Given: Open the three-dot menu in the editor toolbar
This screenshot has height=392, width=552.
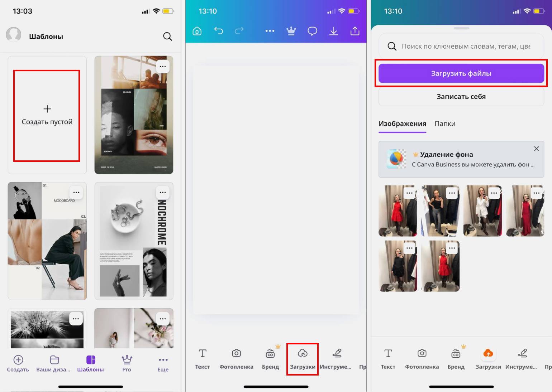Looking at the screenshot, I should (270, 31).
